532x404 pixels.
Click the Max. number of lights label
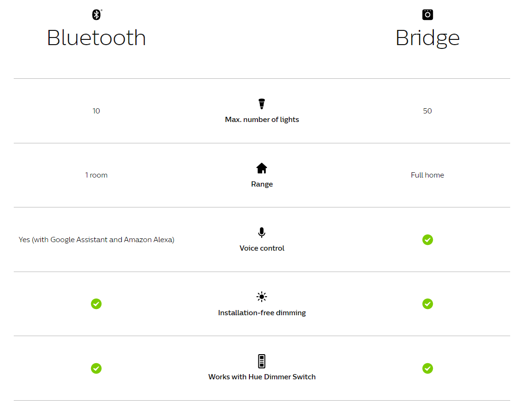tap(262, 120)
